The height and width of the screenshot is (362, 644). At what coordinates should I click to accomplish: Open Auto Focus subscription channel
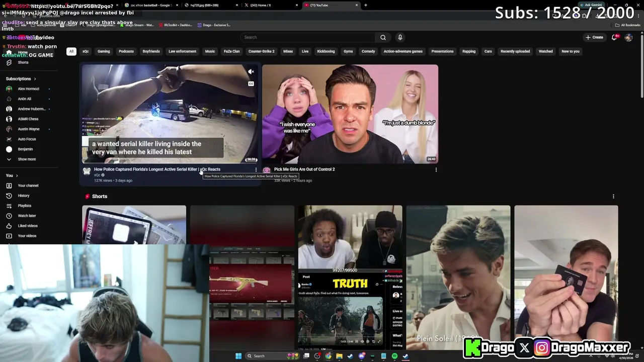tap(26, 139)
